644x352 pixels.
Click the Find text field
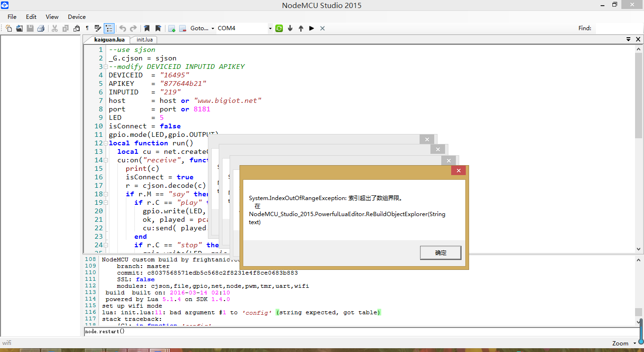[x=619, y=28]
